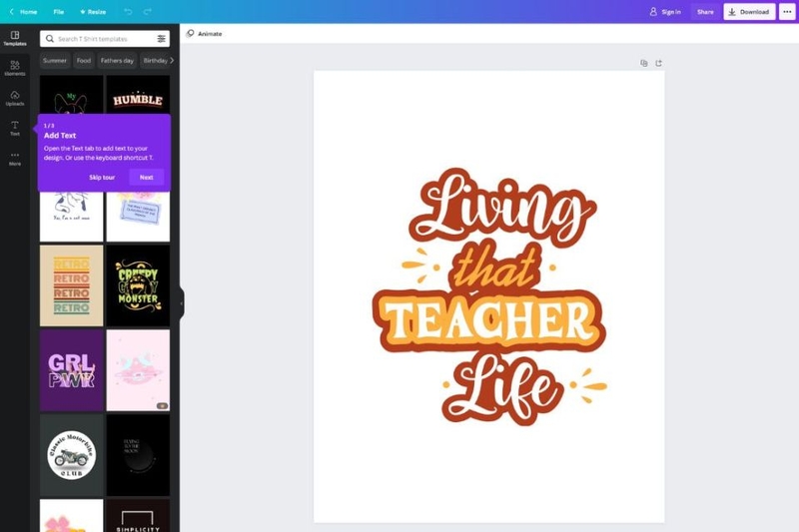
Task: Open the Resize menu
Action: (93, 11)
